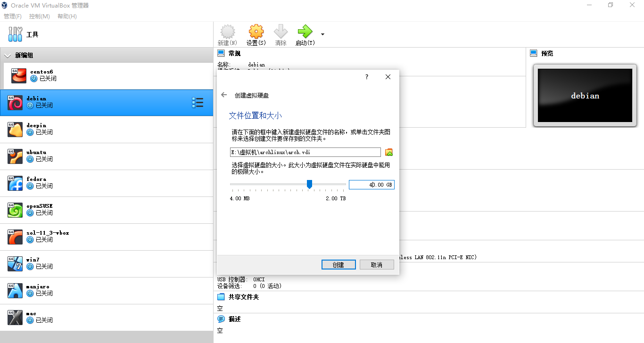Image resolution: width=644 pixels, height=343 pixels.
Task: Click the 2.00 TB slider label
Action: click(x=336, y=198)
